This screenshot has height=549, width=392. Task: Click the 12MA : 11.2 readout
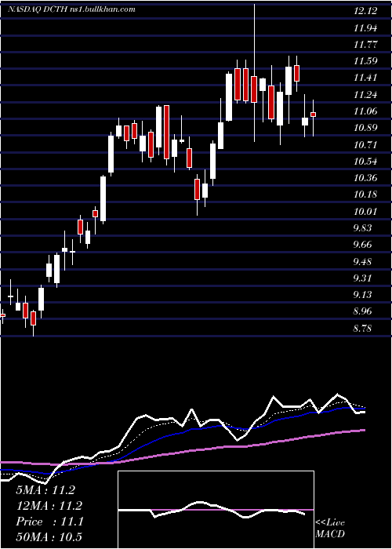pos(49,506)
